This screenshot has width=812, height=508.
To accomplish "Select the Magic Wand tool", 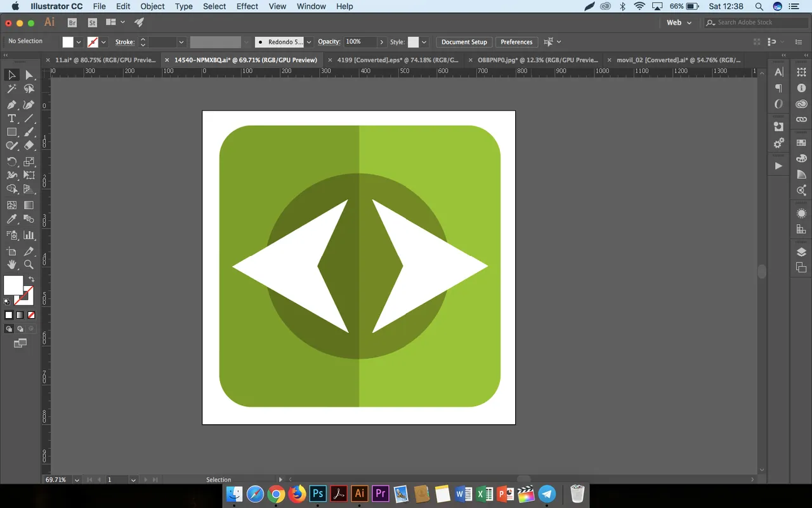I will (11, 90).
